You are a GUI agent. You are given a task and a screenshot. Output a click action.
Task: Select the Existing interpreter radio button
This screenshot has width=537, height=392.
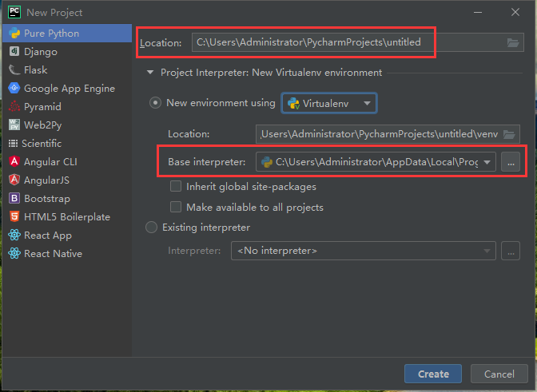click(152, 228)
